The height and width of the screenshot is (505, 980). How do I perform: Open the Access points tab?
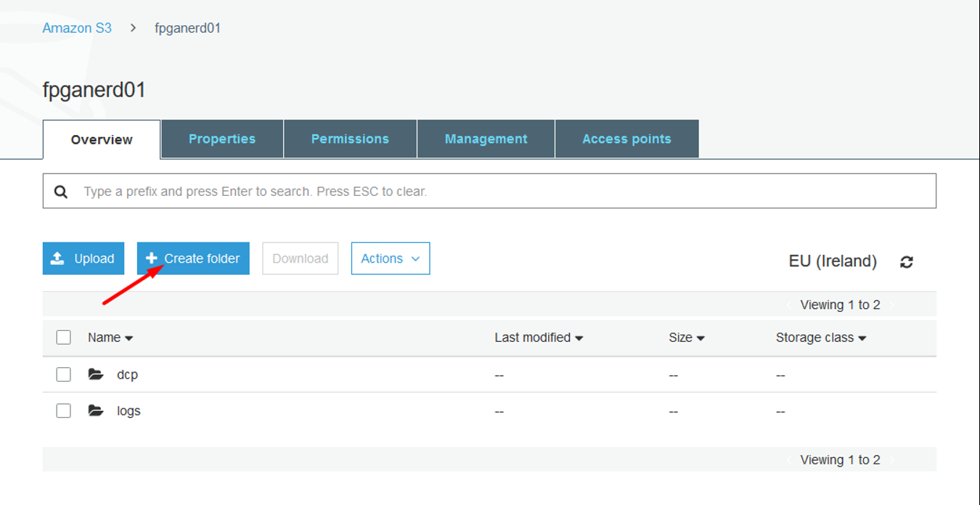(x=626, y=139)
